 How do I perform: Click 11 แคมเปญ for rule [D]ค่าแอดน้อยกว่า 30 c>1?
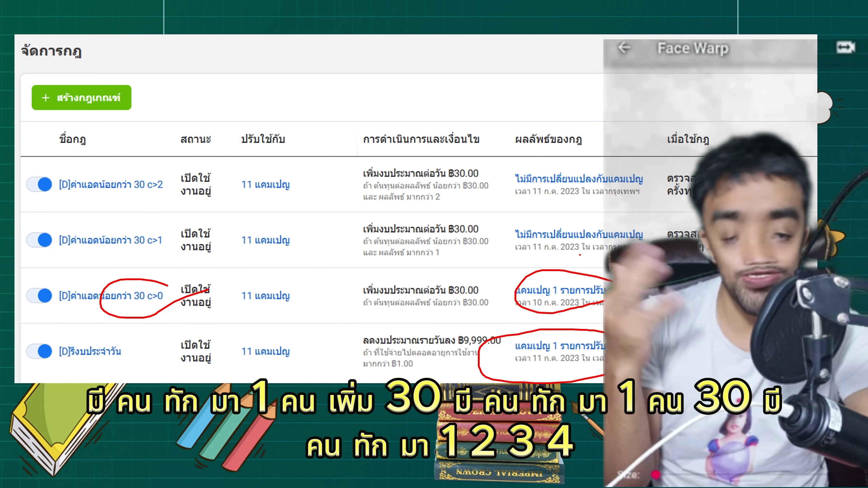[x=266, y=240]
